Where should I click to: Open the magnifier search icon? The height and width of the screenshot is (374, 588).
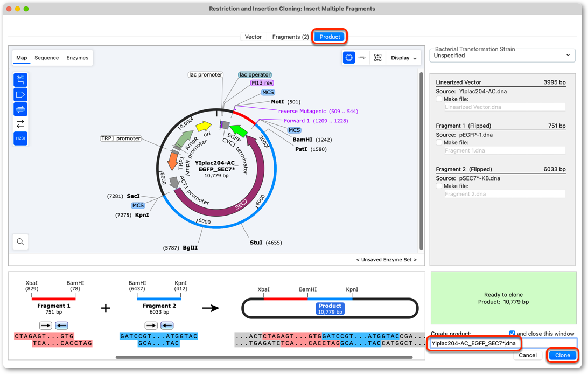pos(20,241)
